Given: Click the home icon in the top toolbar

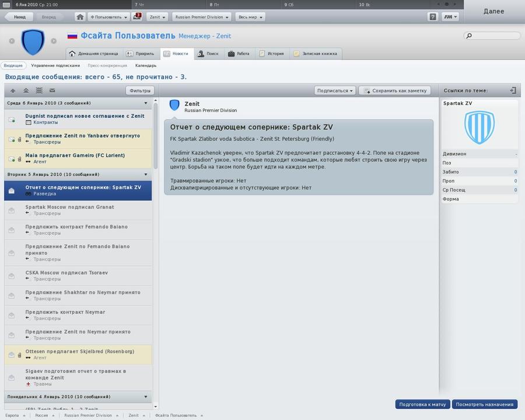Looking at the screenshot, I should 80,17.
